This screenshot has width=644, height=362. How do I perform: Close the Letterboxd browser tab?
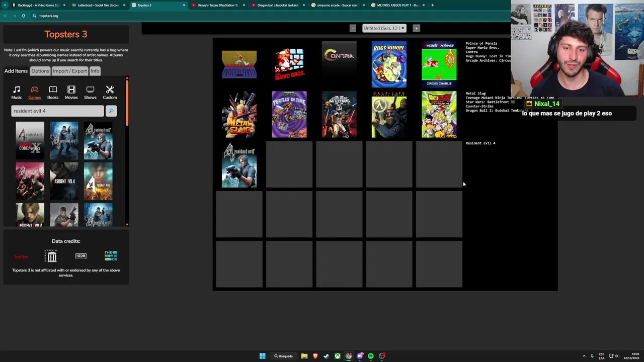tap(124, 5)
